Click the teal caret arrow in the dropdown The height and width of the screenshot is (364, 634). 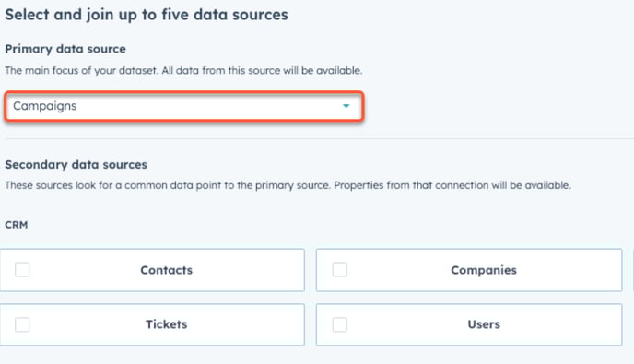click(346, 106)
